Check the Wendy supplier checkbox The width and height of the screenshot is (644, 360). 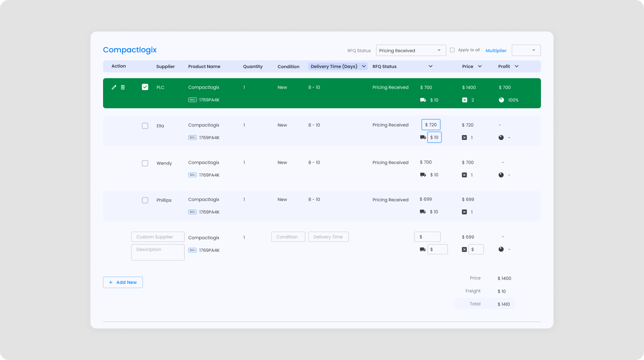pos(145,163)
